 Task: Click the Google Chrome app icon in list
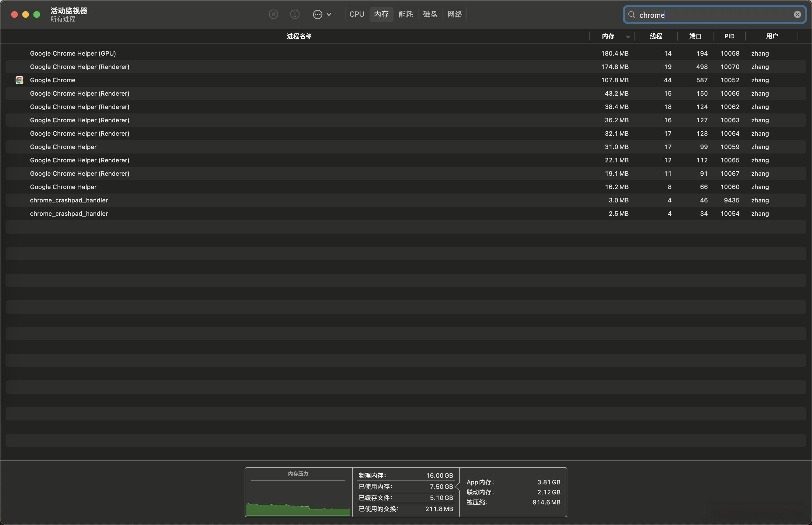pyautogui.click(x=19, y=80)
